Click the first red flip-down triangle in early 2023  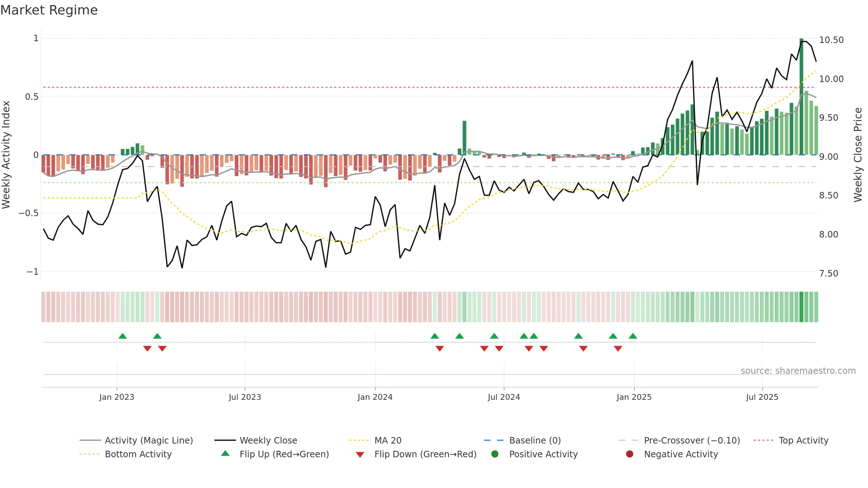[x=147, y=348]
